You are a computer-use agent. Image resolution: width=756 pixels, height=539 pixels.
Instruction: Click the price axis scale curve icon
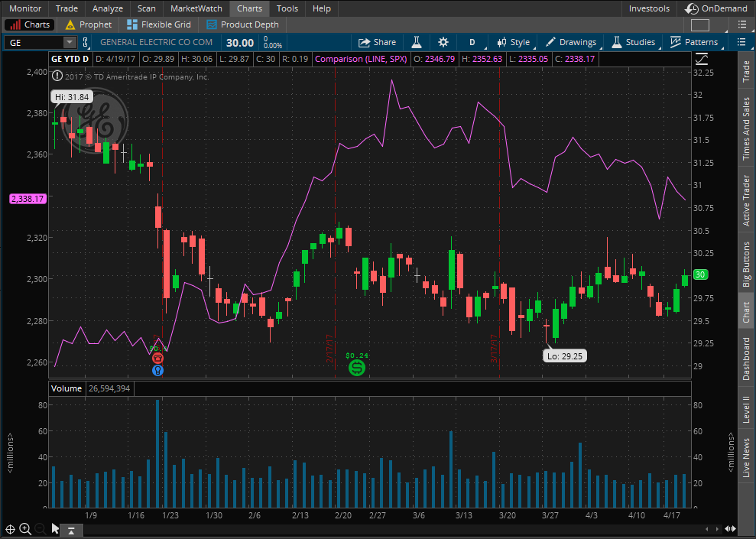pos(702,60)
